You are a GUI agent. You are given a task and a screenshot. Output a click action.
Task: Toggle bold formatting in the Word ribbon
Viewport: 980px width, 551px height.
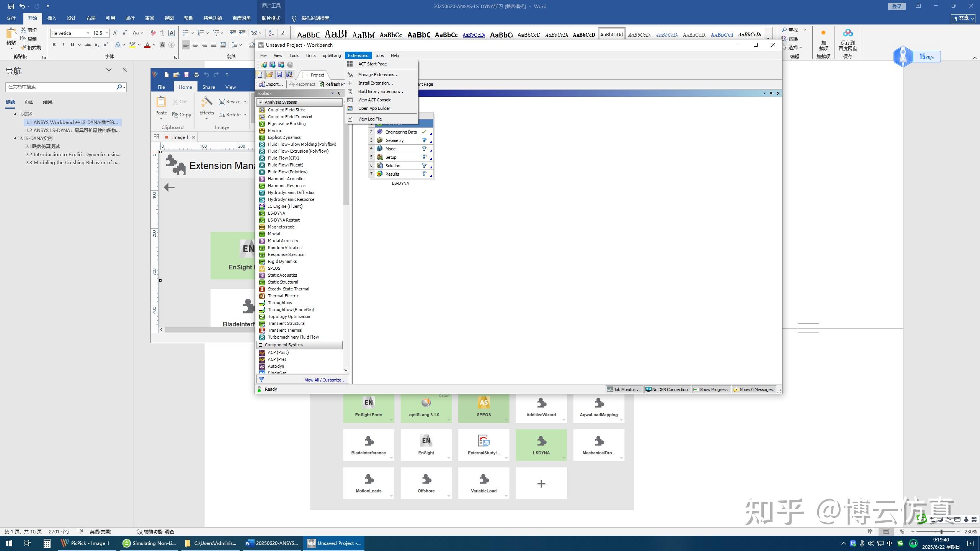[x=54, y=45]
